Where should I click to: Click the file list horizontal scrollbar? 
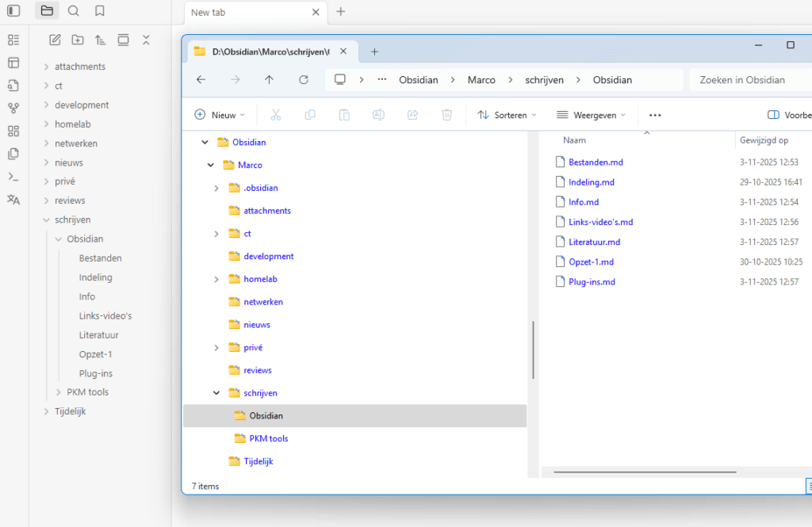(645, 472)
